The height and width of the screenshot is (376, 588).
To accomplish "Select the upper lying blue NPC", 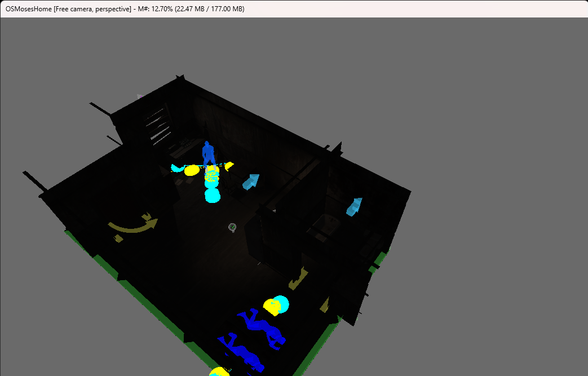I will [x=262, y=329].
